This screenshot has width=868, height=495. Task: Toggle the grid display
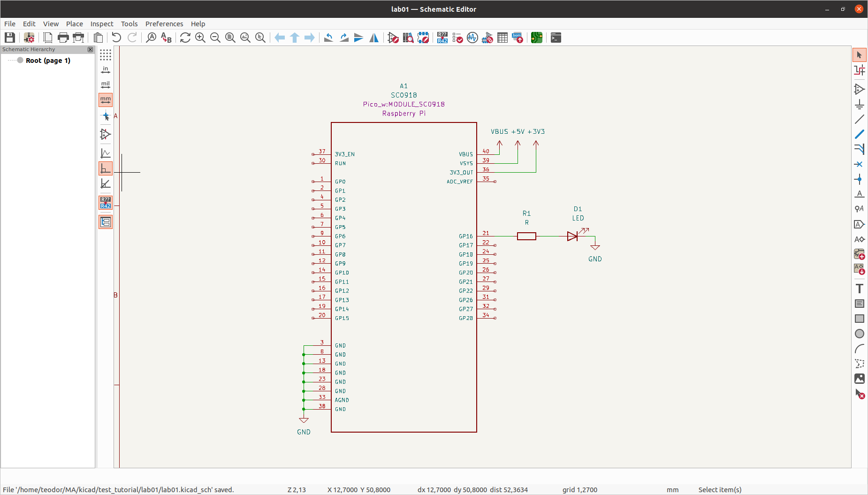tap(105, 55)
